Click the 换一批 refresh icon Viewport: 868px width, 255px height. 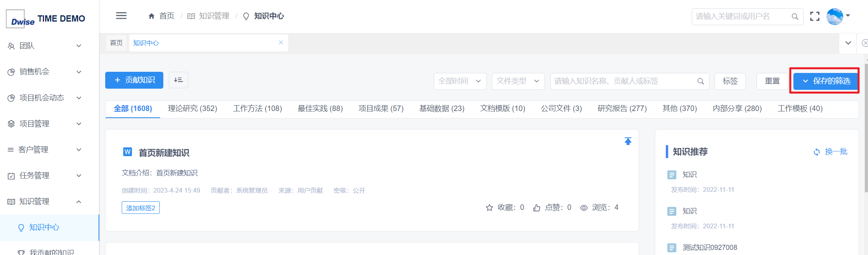point(817,152)
